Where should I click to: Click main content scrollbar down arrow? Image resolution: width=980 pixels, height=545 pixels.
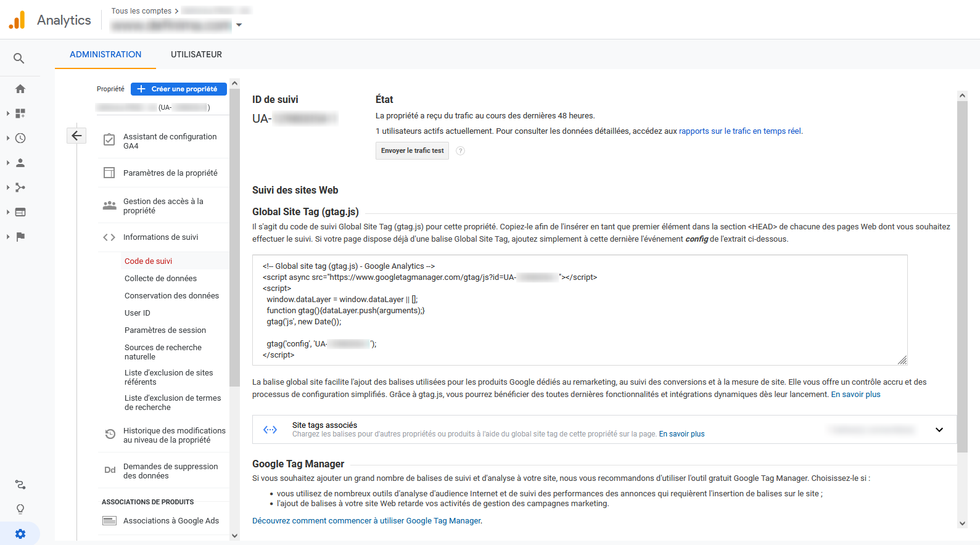(962, 523)
